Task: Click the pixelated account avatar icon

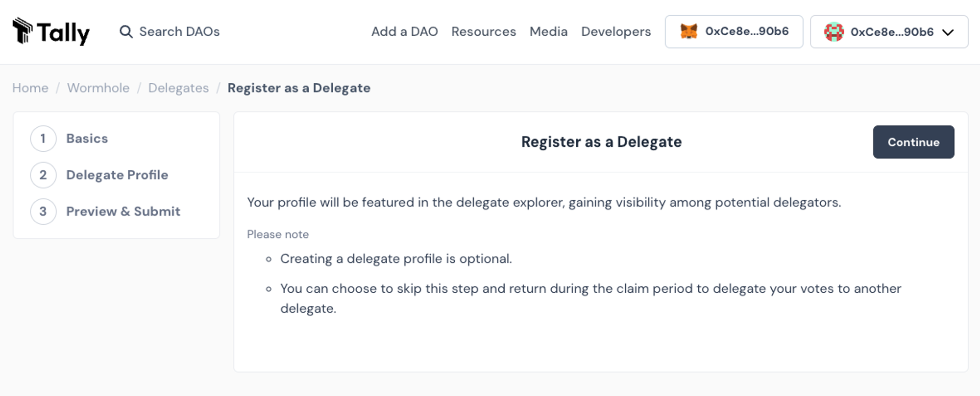Action: pyautogui.click(x=834, y=32)
